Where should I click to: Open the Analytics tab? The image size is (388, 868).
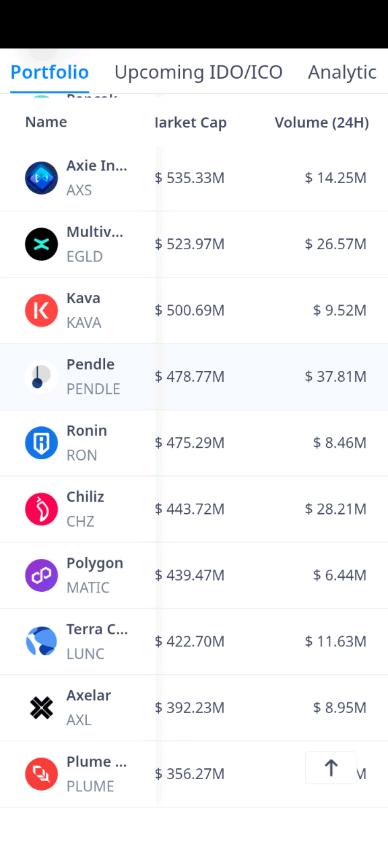(342, 72)
